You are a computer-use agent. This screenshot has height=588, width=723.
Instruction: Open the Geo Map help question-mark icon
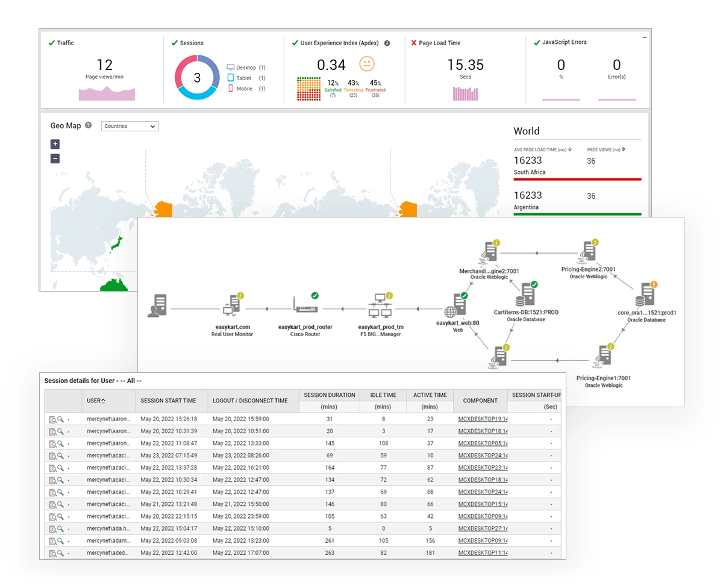(x=89, y=125)
